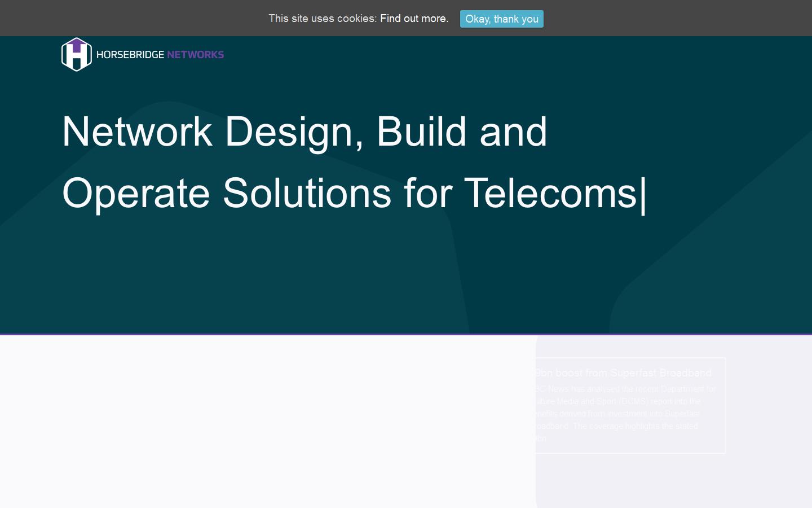Click the word Telecoms in the headline
The height and width of the screenshot is (508, 812).
[550, 193]
